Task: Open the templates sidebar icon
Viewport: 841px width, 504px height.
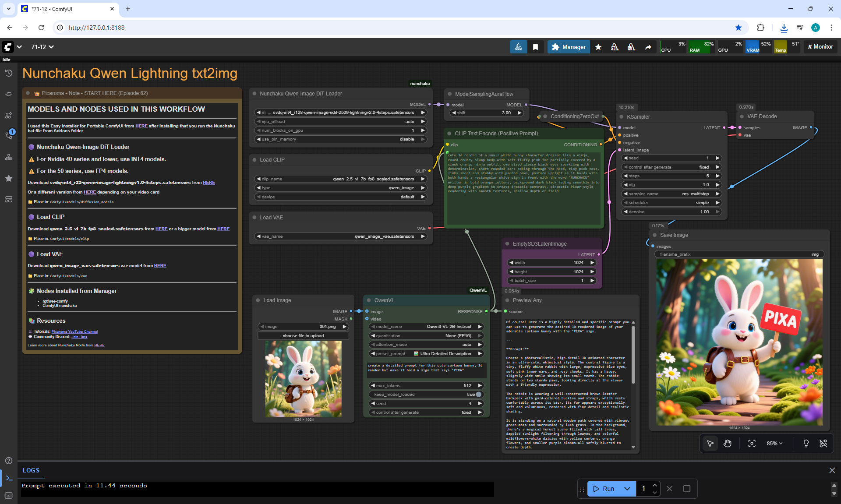Action: tap(8, 200)
